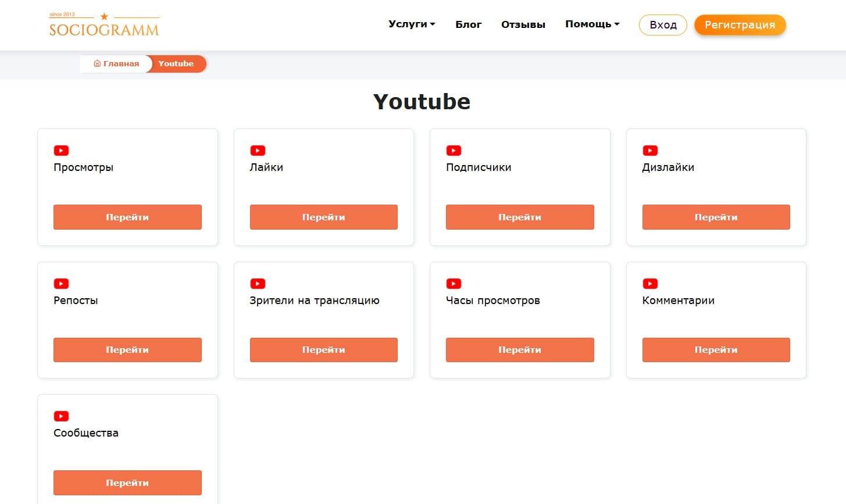Click the Часы просмотров card title
846x504 pixels.
pyautogui.click(x=493, y=301)
